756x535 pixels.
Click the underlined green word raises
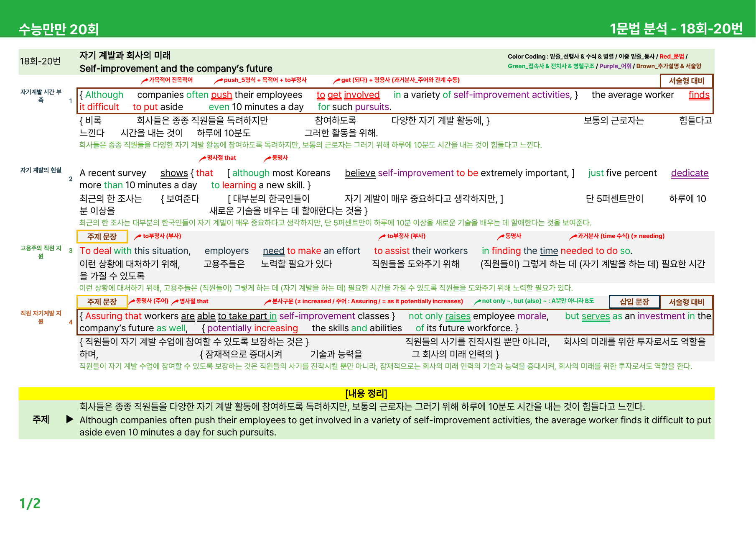(x=458, y=316)
